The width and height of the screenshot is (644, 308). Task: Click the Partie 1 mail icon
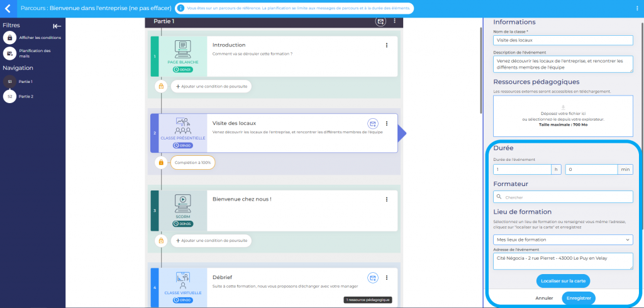tap(380, 21)
